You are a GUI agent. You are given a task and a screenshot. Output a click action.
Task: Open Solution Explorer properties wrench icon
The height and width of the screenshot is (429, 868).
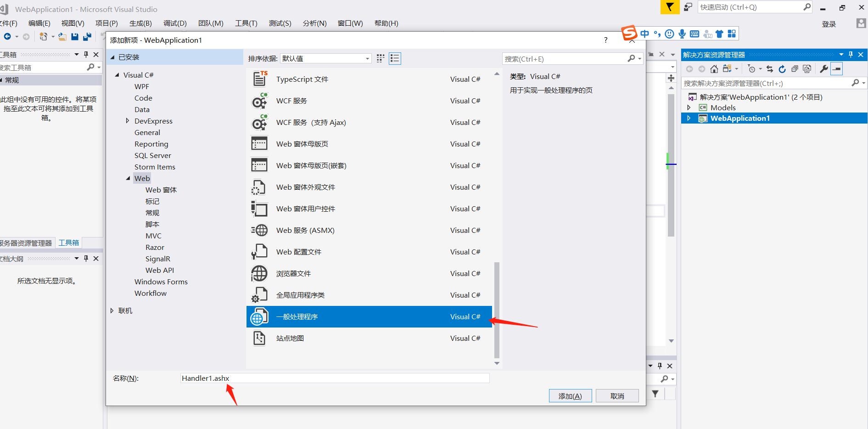[x=824, y=69]
